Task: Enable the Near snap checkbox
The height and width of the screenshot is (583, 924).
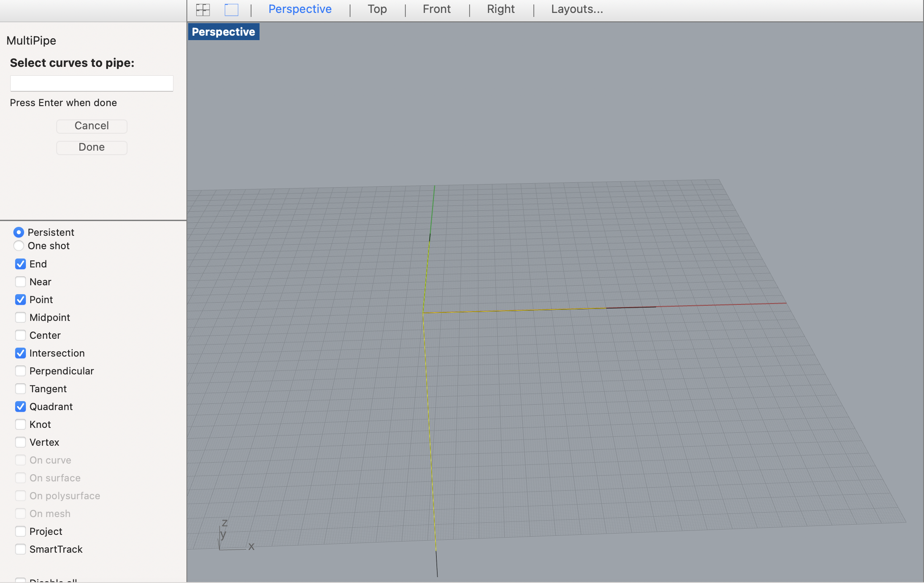Action: click(x=21, y=282)
